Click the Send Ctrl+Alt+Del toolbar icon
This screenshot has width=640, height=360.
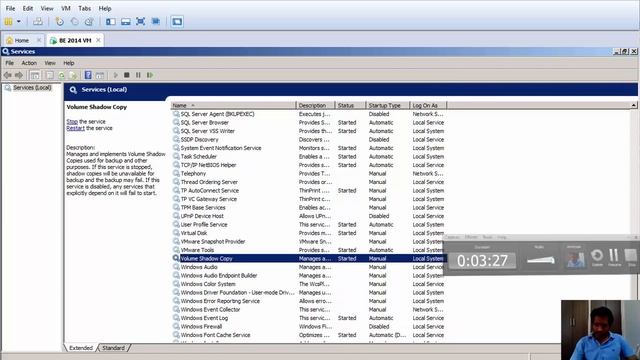[x=38, y=22]
